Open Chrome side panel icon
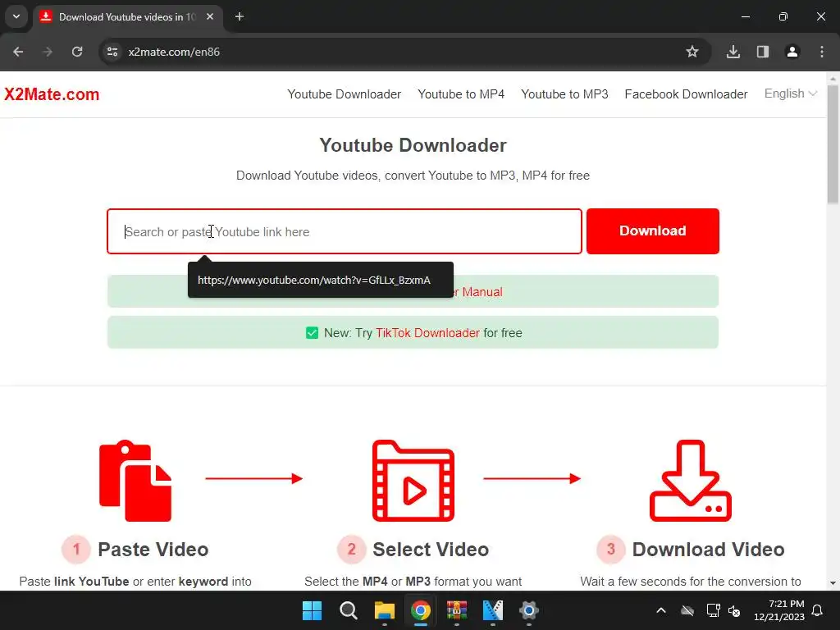Viewport: 840px width, 630px height. [x=763, y=52]
